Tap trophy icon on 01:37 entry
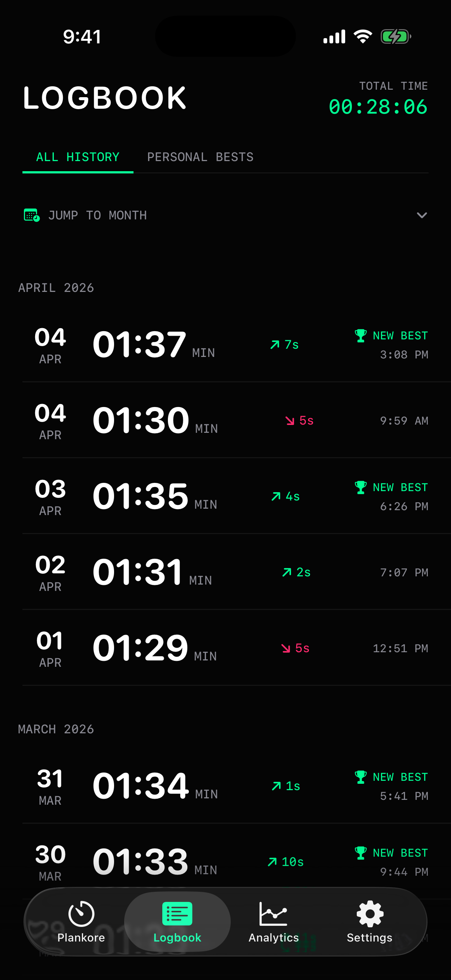This screenshot has width=451, height=980. coord(361,336)
